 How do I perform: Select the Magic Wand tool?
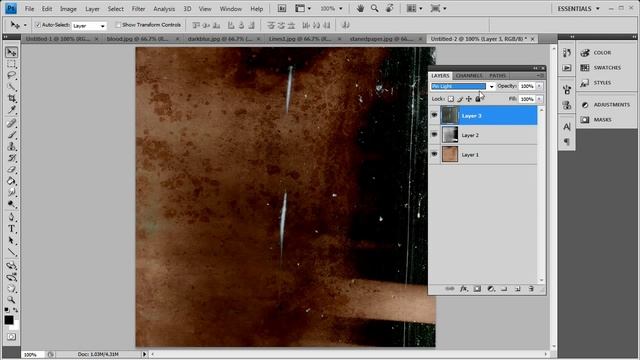(11, 87)
